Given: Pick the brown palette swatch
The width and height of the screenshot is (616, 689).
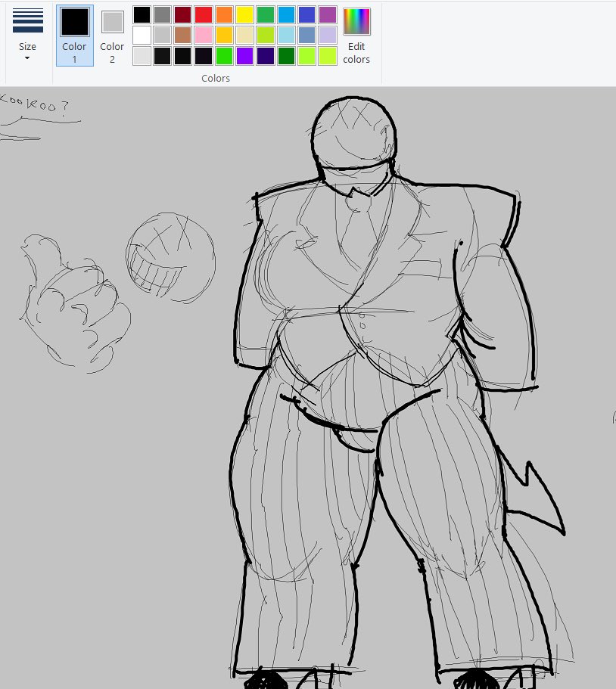Looking at the screenshot, I should pyautogui.click(x=183, y=35).
